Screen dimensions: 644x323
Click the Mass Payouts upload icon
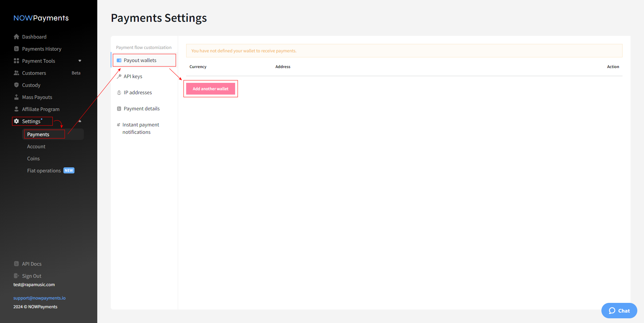[x=16, y=97]
